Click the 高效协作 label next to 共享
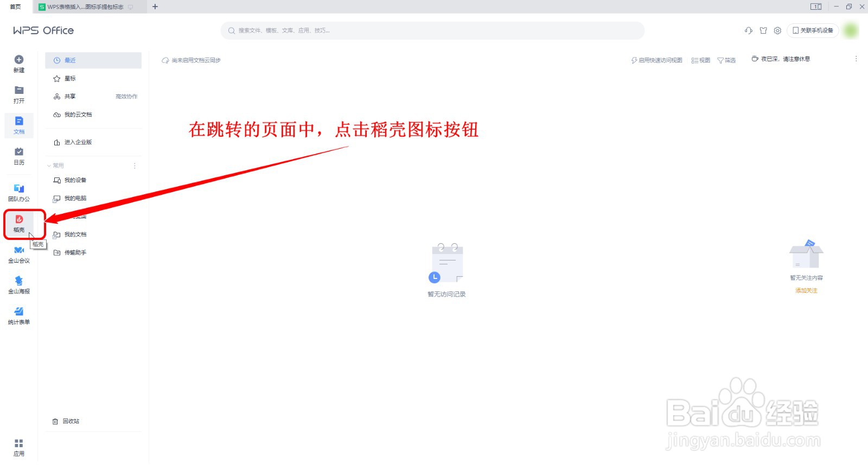 [126, 97]
